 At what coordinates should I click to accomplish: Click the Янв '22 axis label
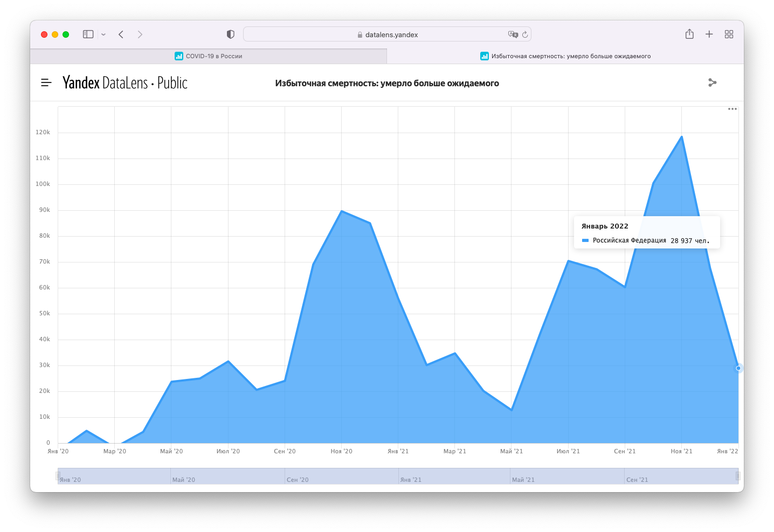pos(728,451)
